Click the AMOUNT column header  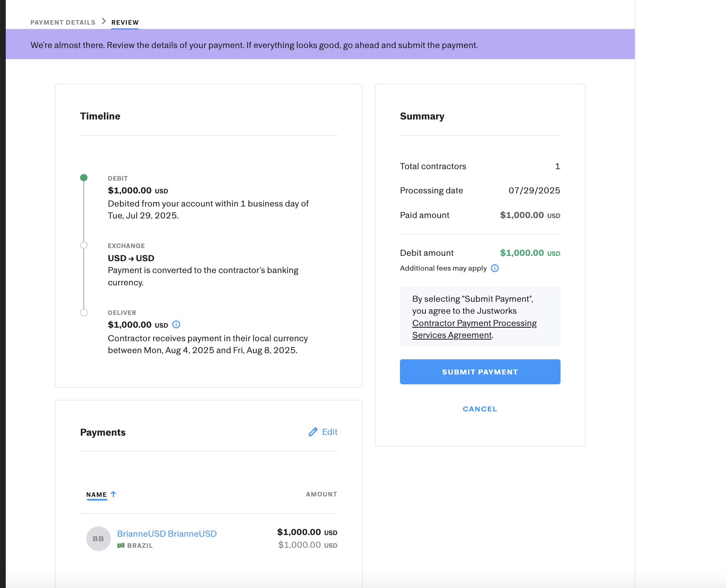point(321,494)
